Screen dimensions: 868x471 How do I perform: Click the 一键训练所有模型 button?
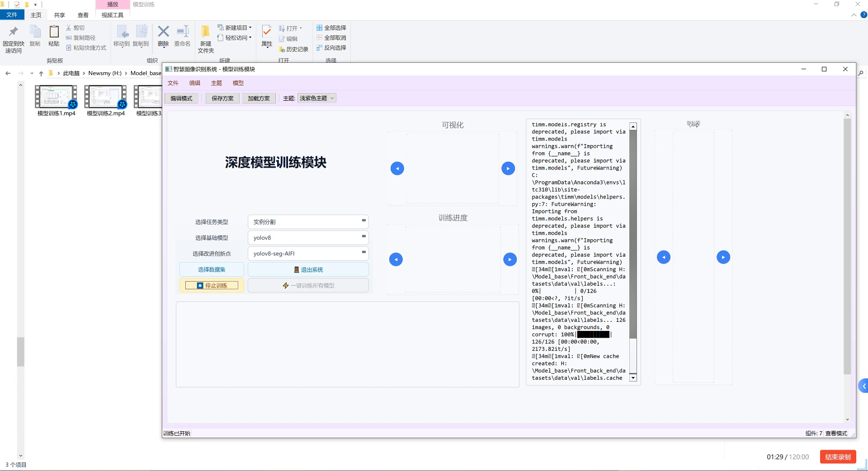(x=308, y=285)
